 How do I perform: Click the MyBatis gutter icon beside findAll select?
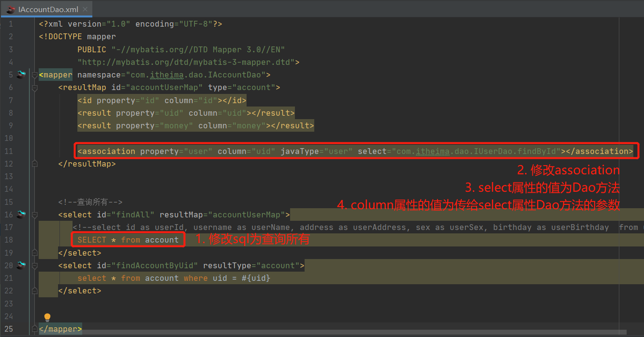22,214
